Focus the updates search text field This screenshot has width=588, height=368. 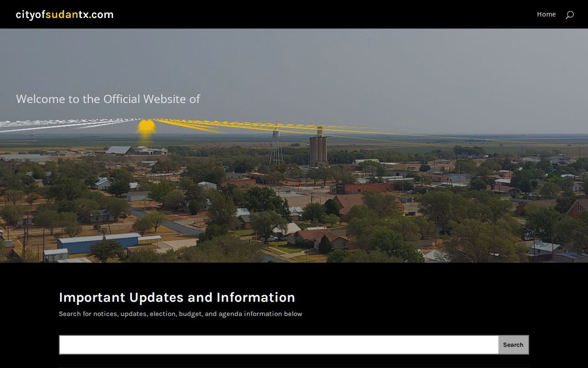(x=279, y=345)
